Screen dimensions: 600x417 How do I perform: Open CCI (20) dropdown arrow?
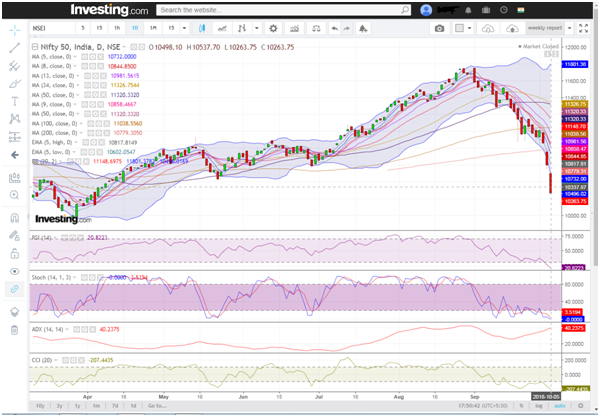click(x=56, y=360)
